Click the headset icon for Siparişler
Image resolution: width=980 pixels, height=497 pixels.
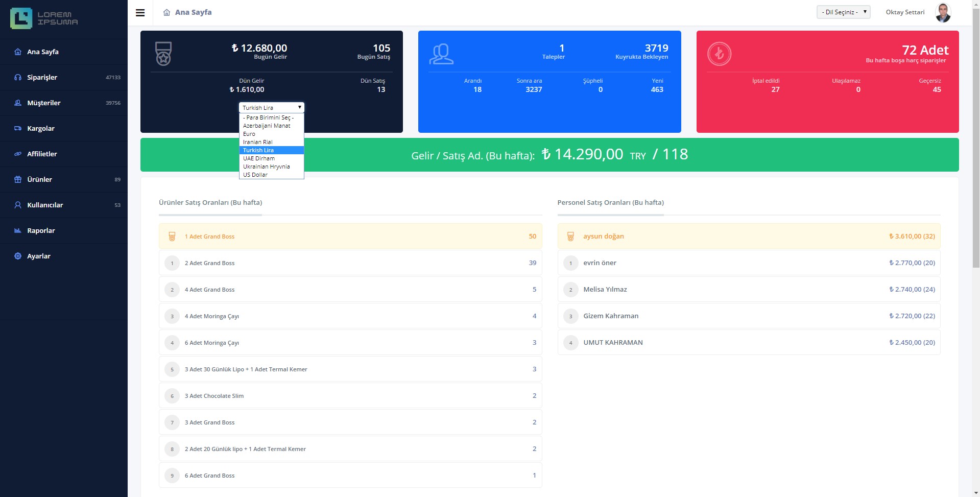(18, 78)
